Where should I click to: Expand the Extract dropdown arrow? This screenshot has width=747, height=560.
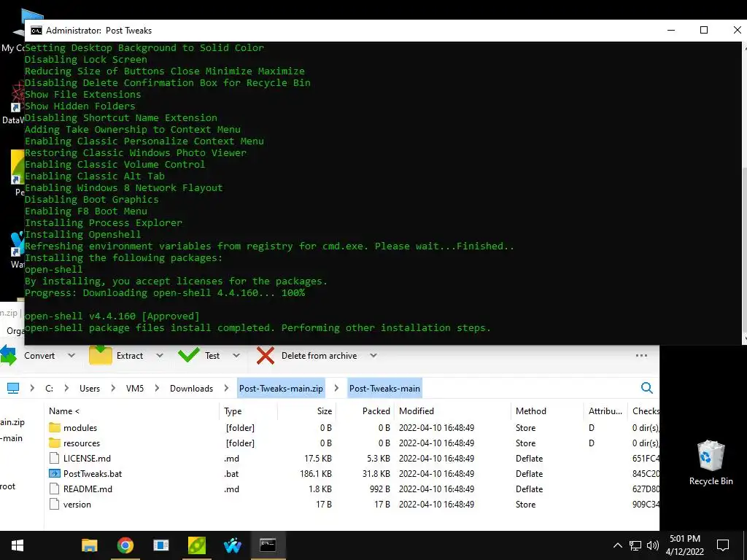[160, 356]
